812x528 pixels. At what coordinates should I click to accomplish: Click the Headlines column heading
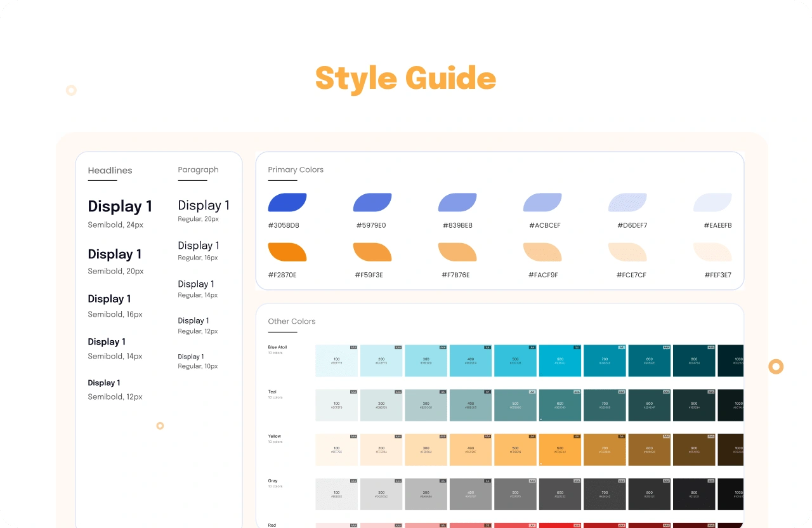[110, 170]
